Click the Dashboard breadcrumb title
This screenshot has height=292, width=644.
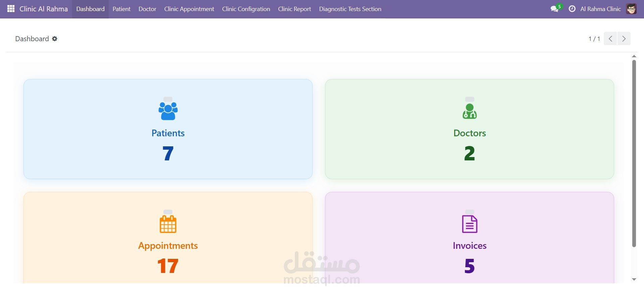coord(32,39)
